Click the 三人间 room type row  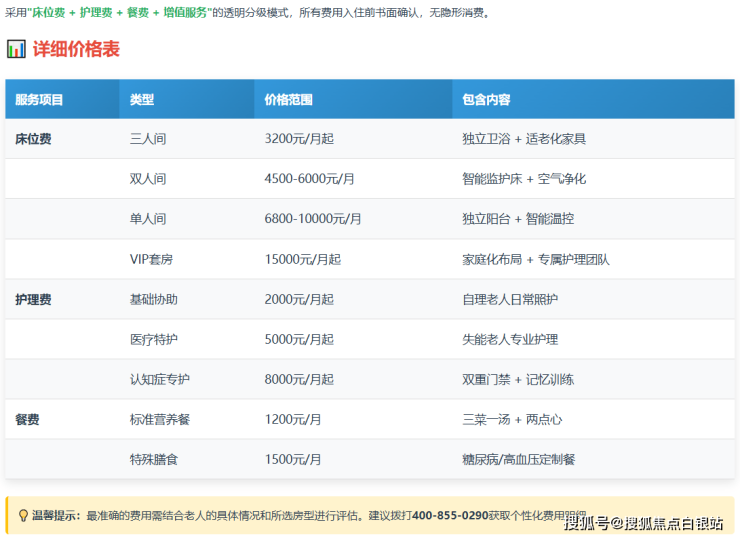point(148,139)
